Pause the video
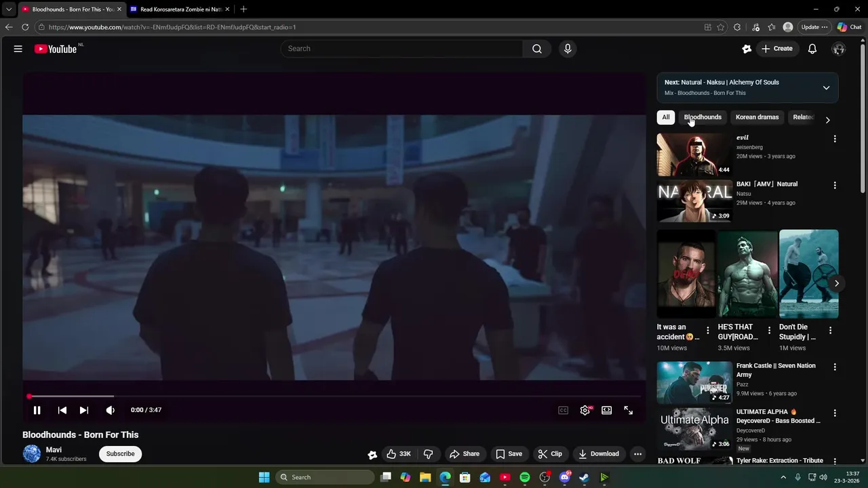868x488 pixels. [37, 410]
